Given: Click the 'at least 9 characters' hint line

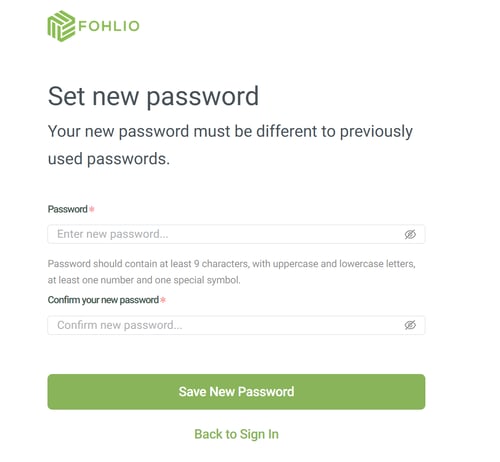Looking at the screenshot, I should click(231, 264).
